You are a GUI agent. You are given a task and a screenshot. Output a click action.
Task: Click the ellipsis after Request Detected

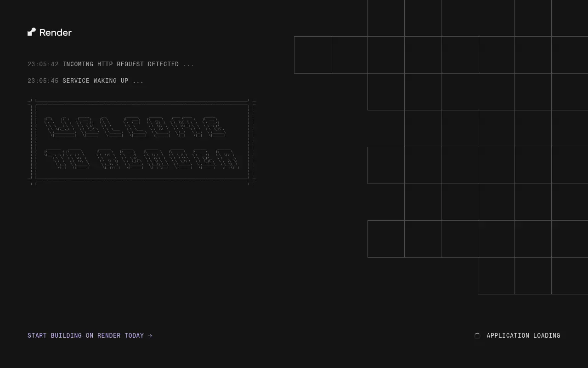pos(188,64)
